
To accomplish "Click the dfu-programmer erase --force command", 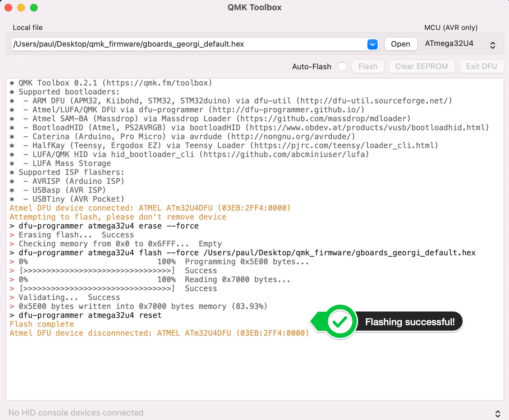I will pyautogui.click(x=104, y=226).
